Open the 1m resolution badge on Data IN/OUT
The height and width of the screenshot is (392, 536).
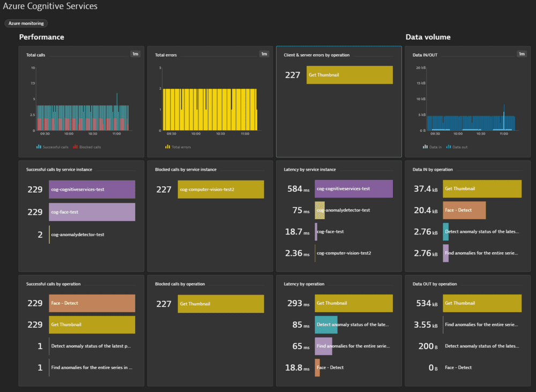pyautogui.click(x=522, y=54)
